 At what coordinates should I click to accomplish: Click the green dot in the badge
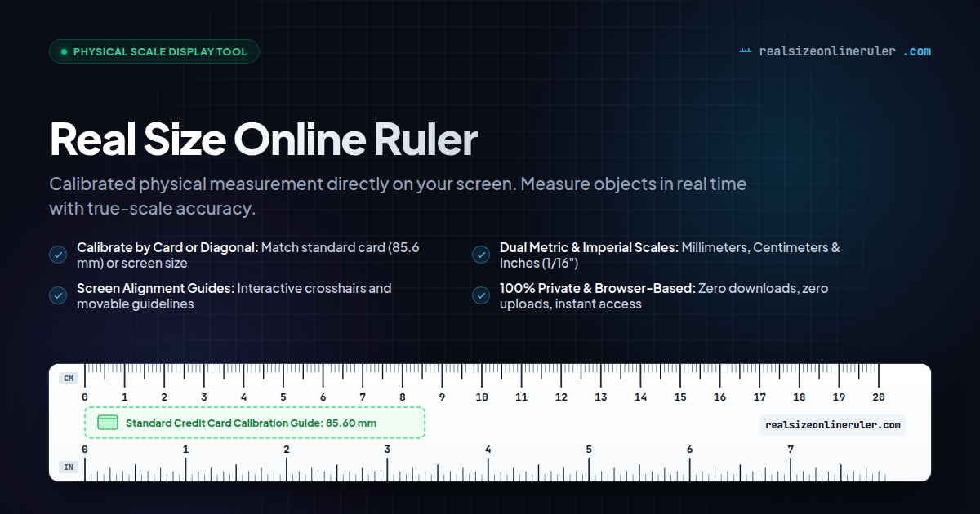[x=64, y=51]
